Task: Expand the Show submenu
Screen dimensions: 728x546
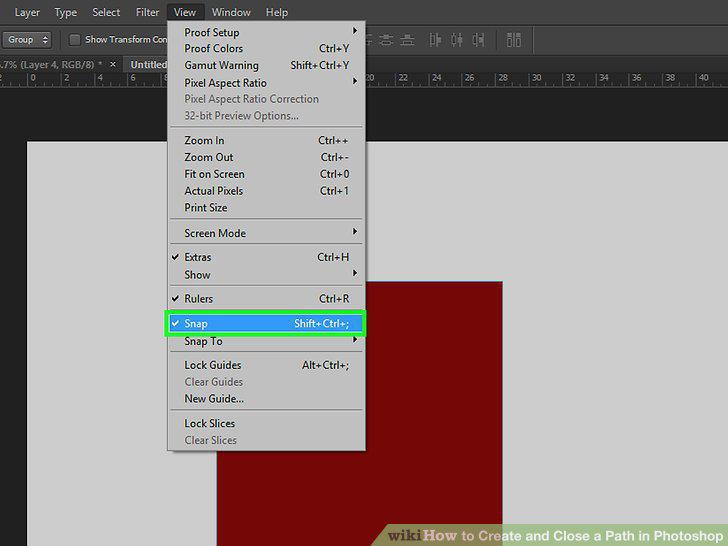Action: tap(266, 274)
